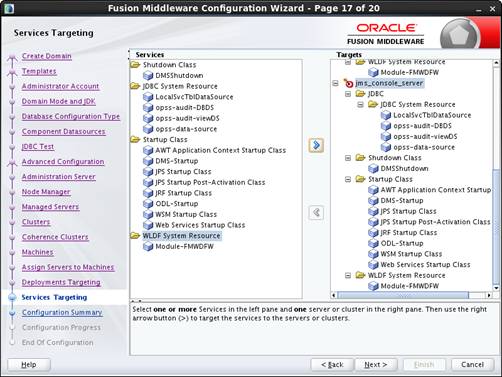Click the Targets horizontal scrollbar thumb
Screen dimensions: 502x377
coord(403,295)
